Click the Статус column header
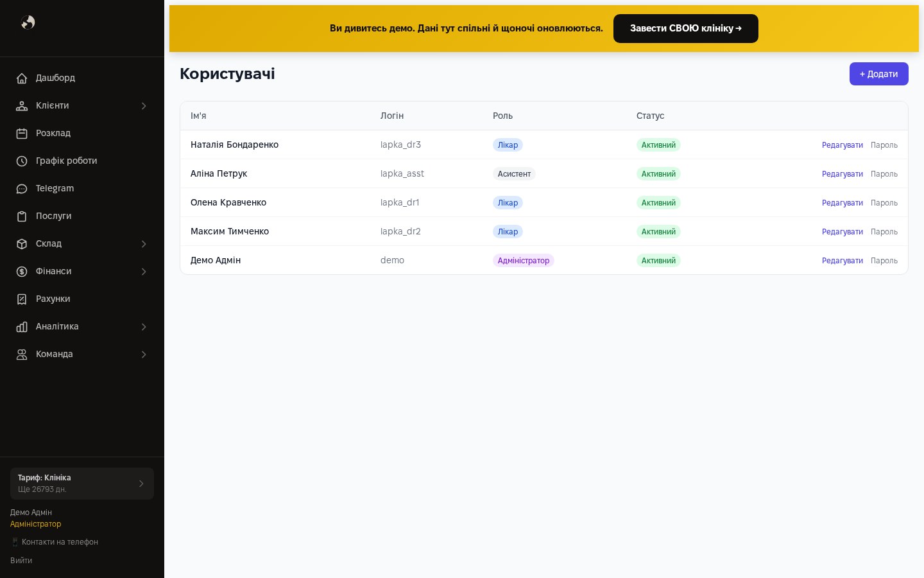Screen dimensions: 924x578 point(650,116)
